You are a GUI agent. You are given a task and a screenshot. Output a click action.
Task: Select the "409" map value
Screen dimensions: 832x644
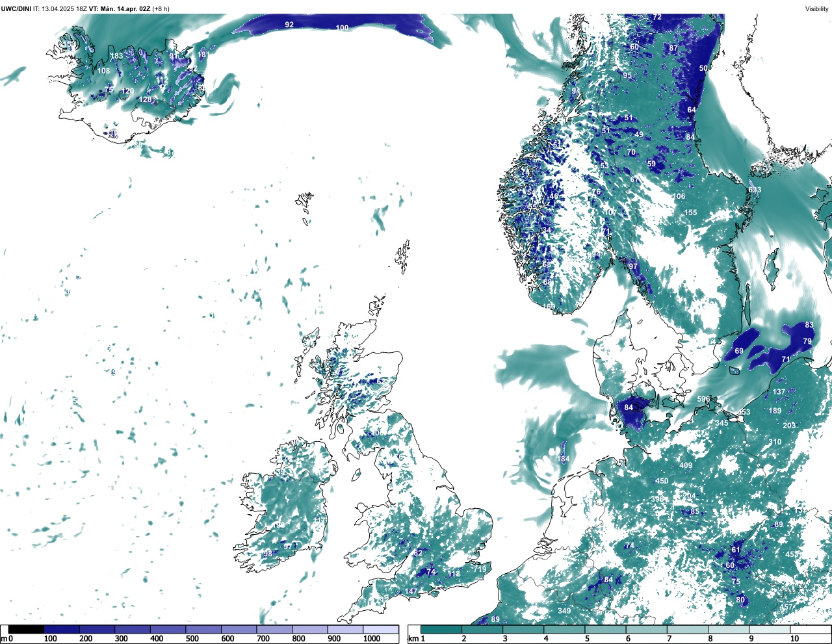[x=686, y=465]
